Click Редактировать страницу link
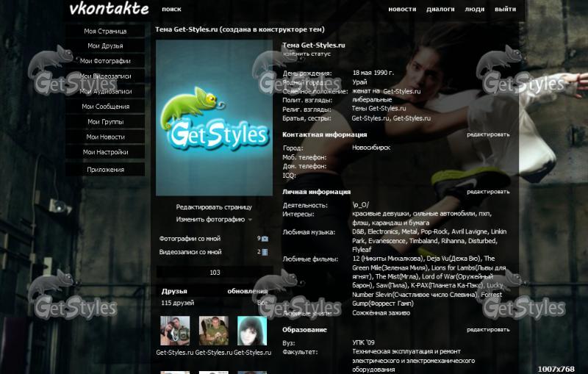 (214, 207)
